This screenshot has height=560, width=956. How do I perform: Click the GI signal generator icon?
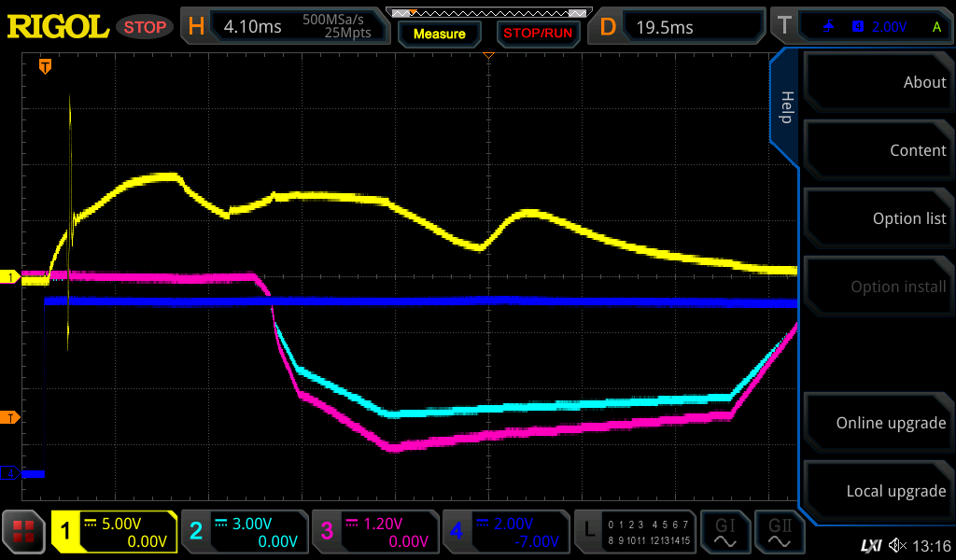coord(725,533)
